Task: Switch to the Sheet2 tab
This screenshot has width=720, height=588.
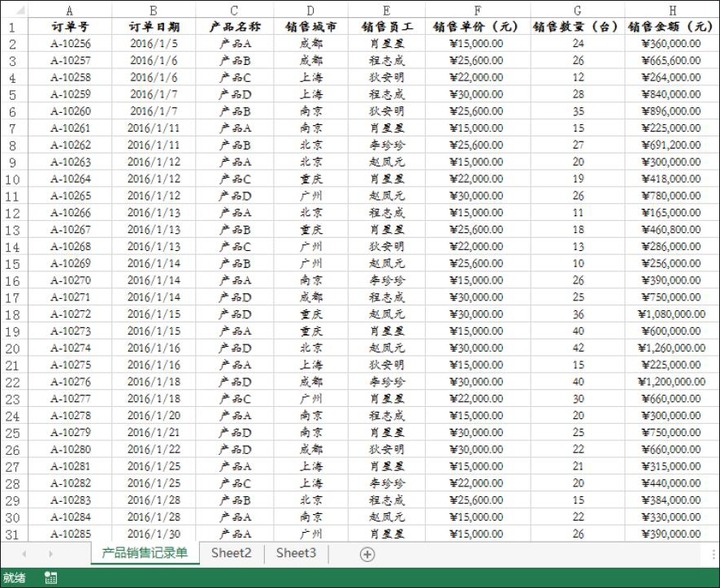Action: (231, 553)
